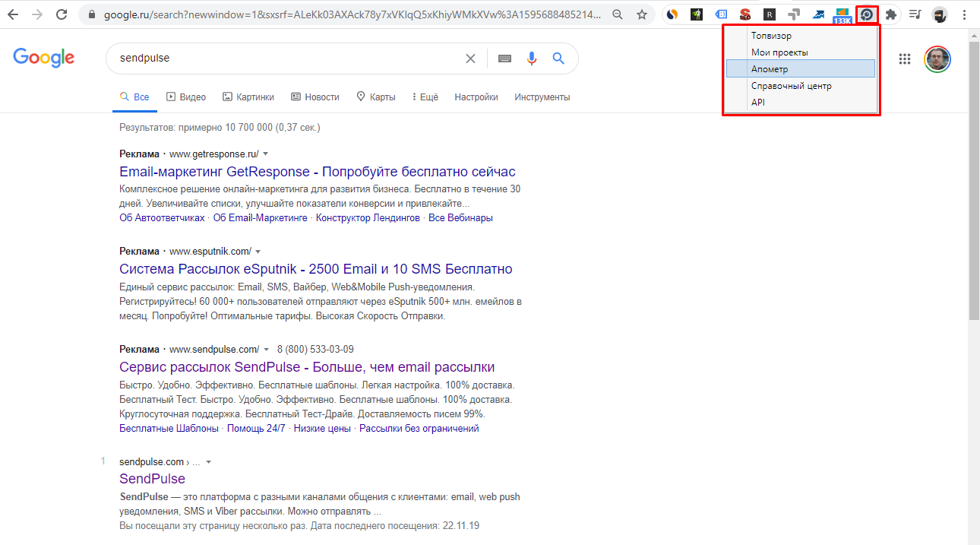Image resolution: width=980 pixels, height=545 pixels.
Task: Open the SimilarWeb extension icon
Action: point(672,14)
